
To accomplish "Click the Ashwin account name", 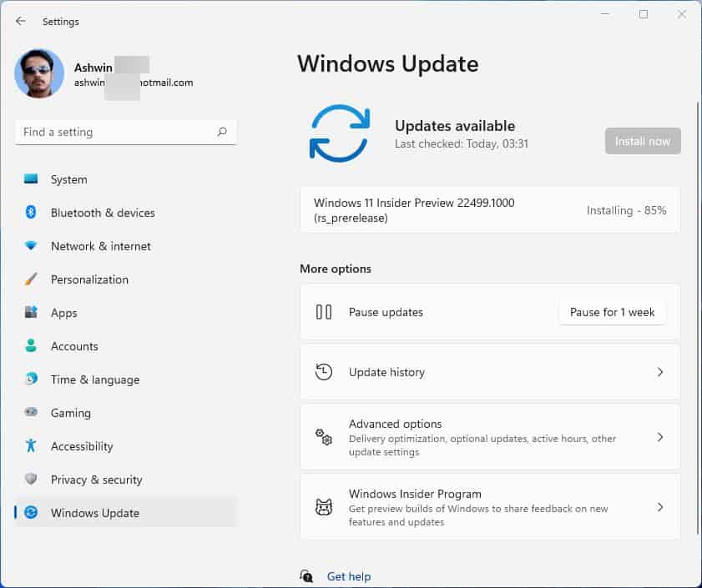I will [93, 68].
